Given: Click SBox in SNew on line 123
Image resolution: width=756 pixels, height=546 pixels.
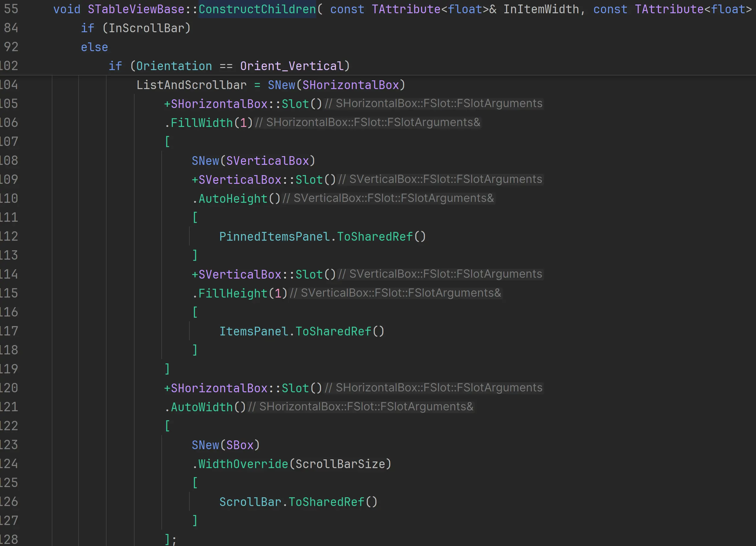Looking at the screenshot, I should [x=240, y=445].
